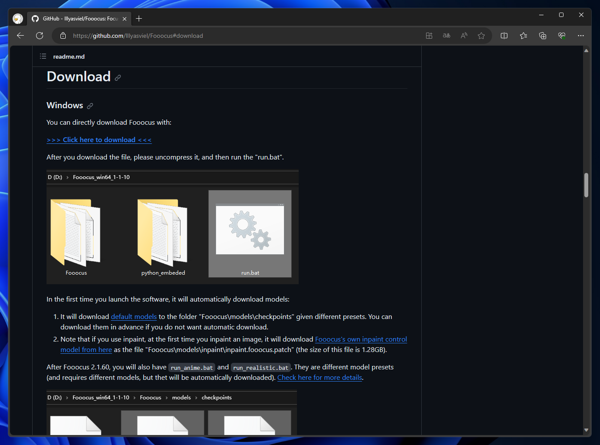This screenshot has height=445, width=600.
Task: Click the scrollbar up arrow
Action: pos(586,51)
